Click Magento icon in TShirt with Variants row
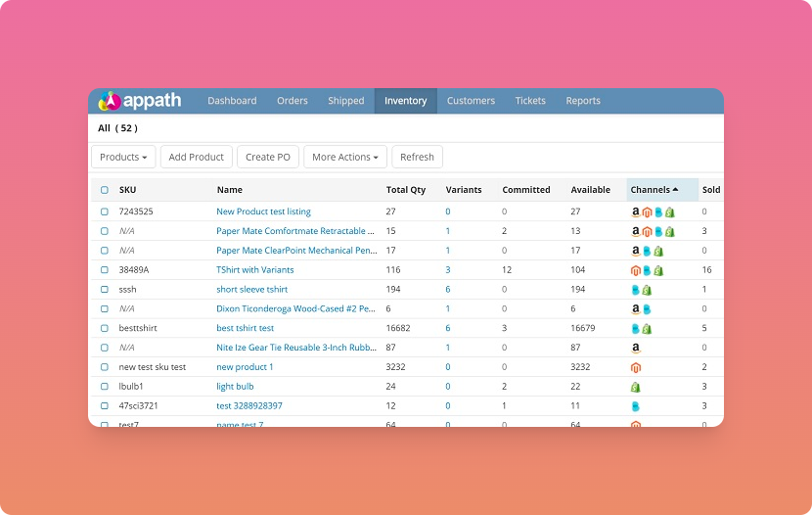The height and width of the screenshot is (515, 812). (x=636, y=270)
